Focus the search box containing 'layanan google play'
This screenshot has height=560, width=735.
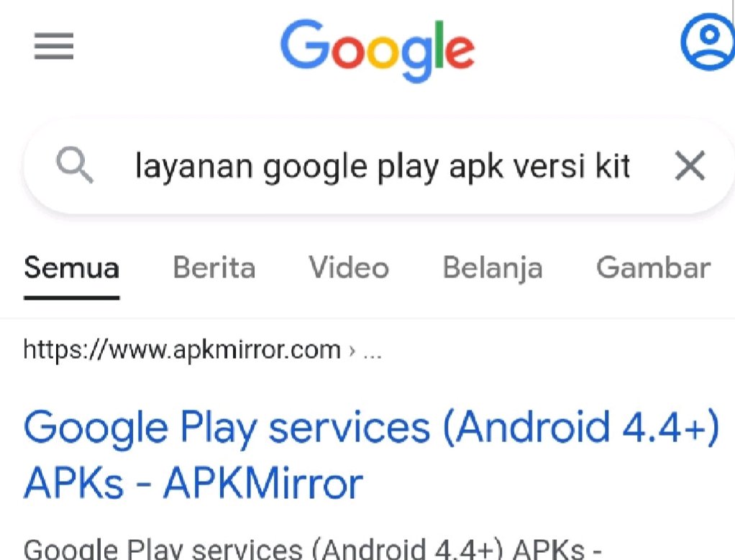pyautogui.click(x=379, y=166)
